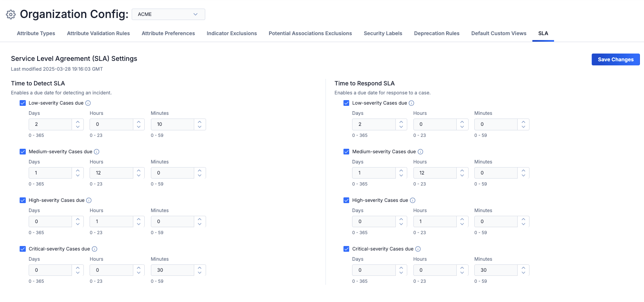Image resolution: width=644 pixels, height=302 pixels.
Task: Click Respond Critical-severity Hours input field
Action: click(x=435, y=270)
